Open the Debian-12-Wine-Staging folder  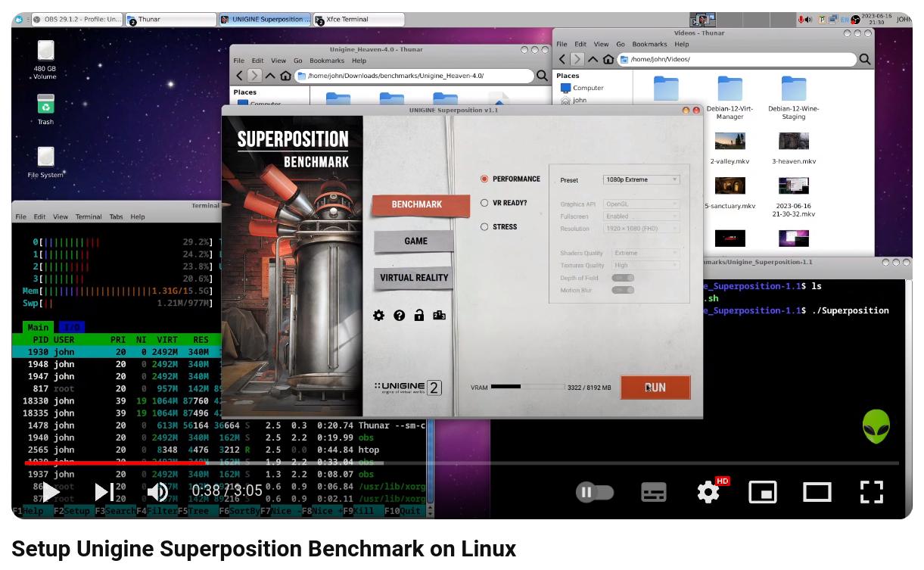[x=793, y=98]
